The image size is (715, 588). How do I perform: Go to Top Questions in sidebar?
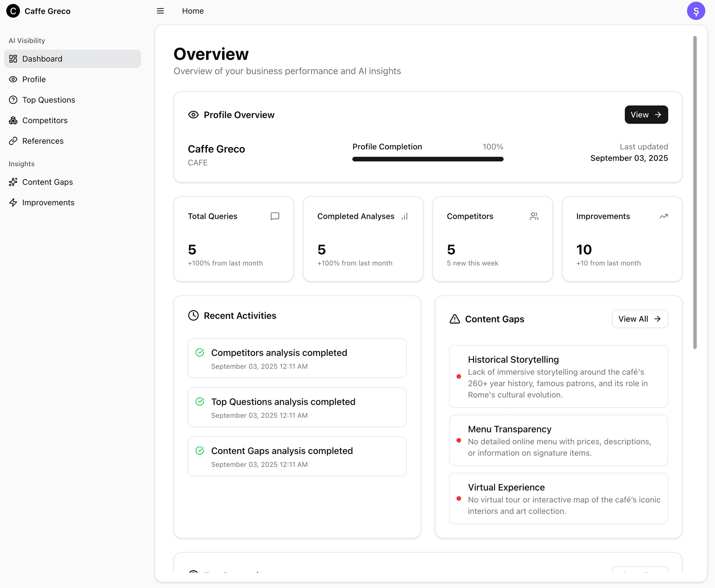[49, 100]
